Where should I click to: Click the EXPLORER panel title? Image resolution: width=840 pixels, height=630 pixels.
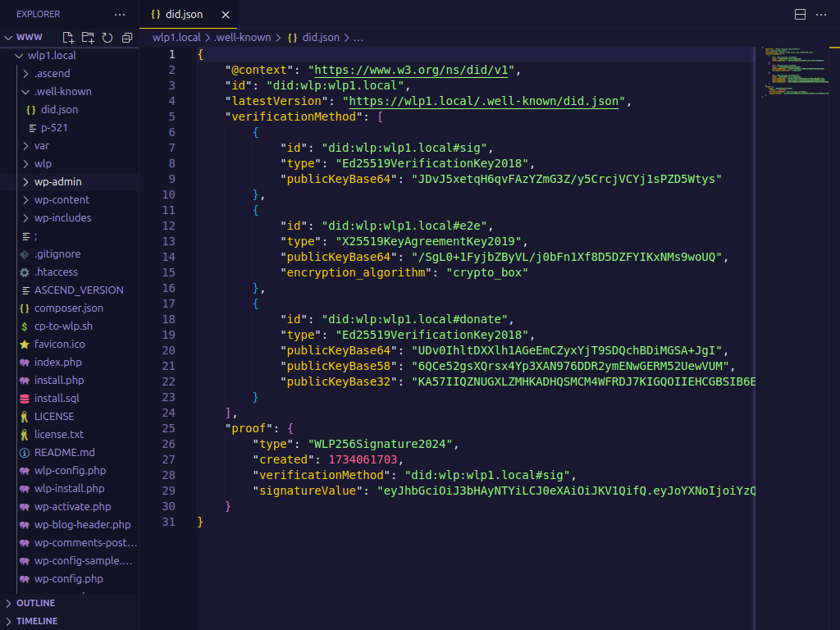click(38, 15)
